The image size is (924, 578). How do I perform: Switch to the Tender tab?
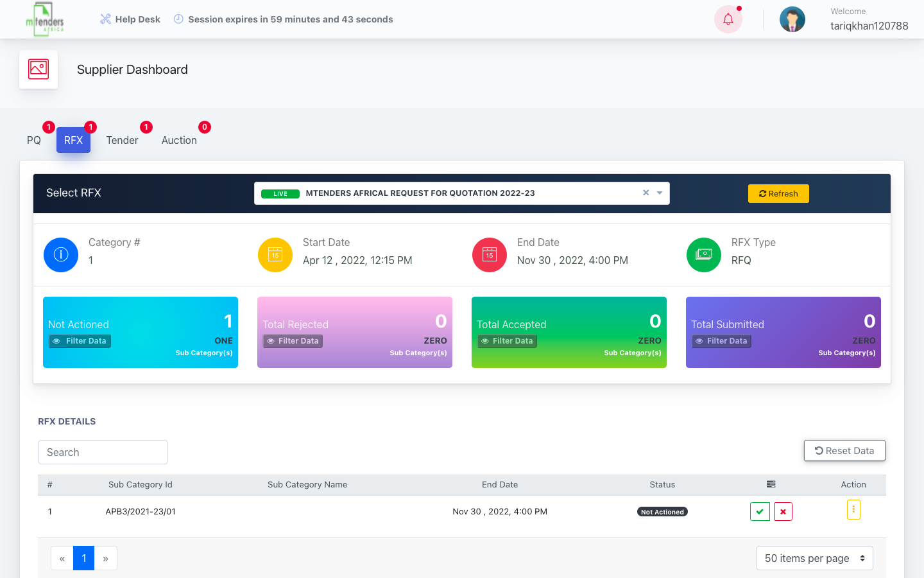122,140
